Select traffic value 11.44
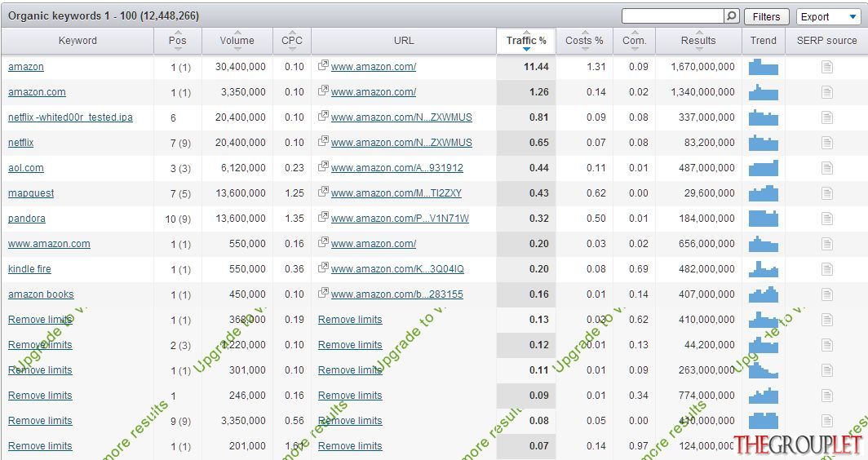The height and width of the screenshot is (460, 868). click(x=536, y=67)
